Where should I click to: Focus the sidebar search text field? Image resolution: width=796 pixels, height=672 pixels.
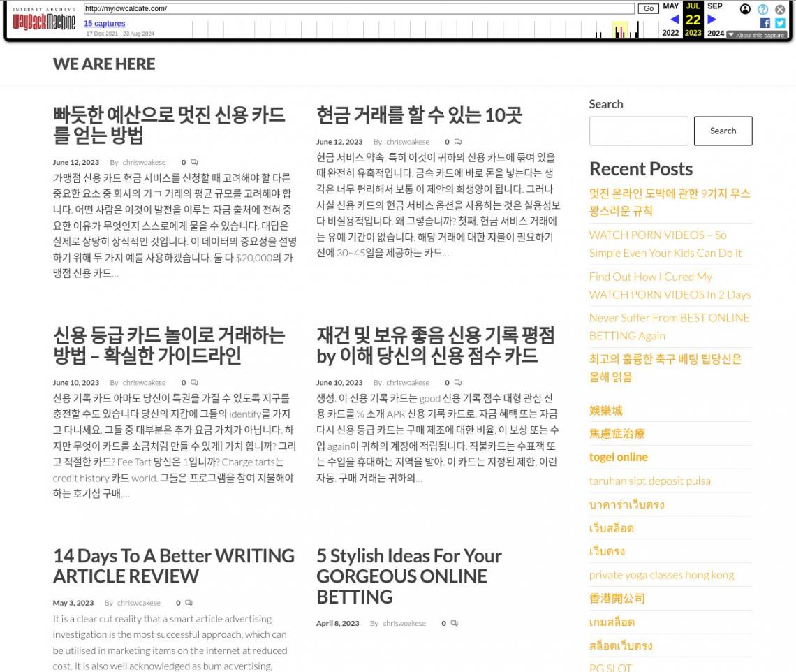pyautogui.click(x=638, y=131)
